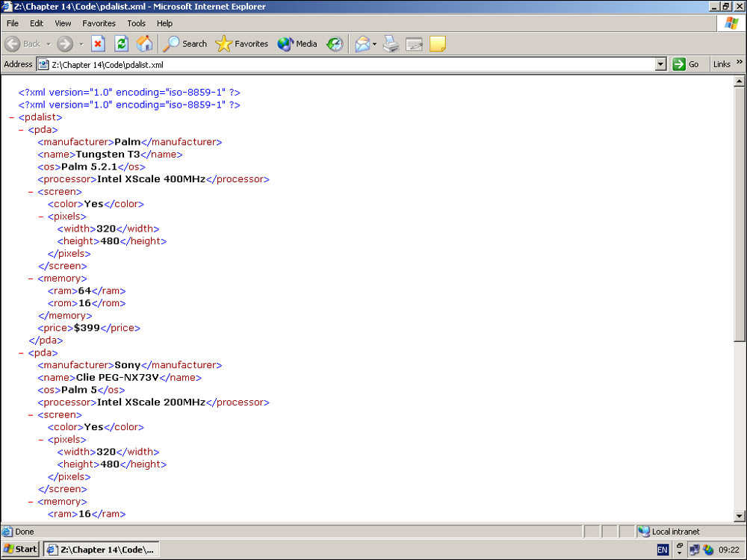Viewport: 747px width, 560px height.
Task: Print the page using the printer icon
Action: (x=391, y=44)
